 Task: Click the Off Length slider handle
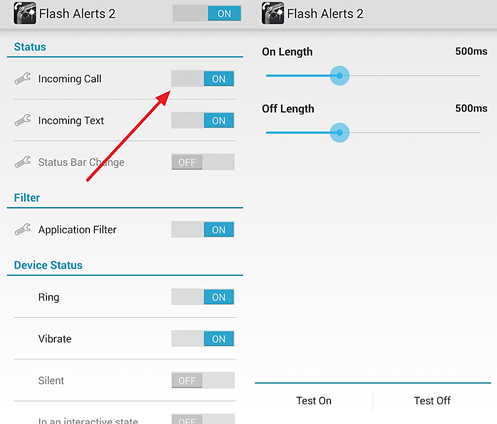click(340, 133)
